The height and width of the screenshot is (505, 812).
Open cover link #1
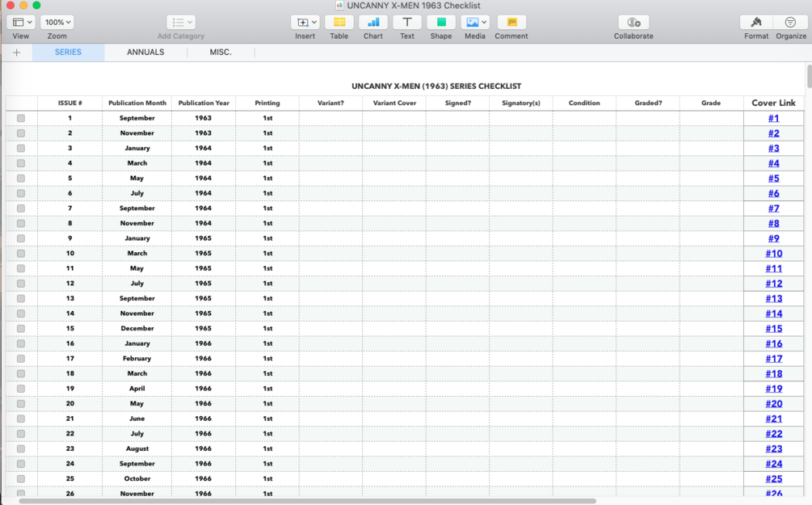[773, 118]
